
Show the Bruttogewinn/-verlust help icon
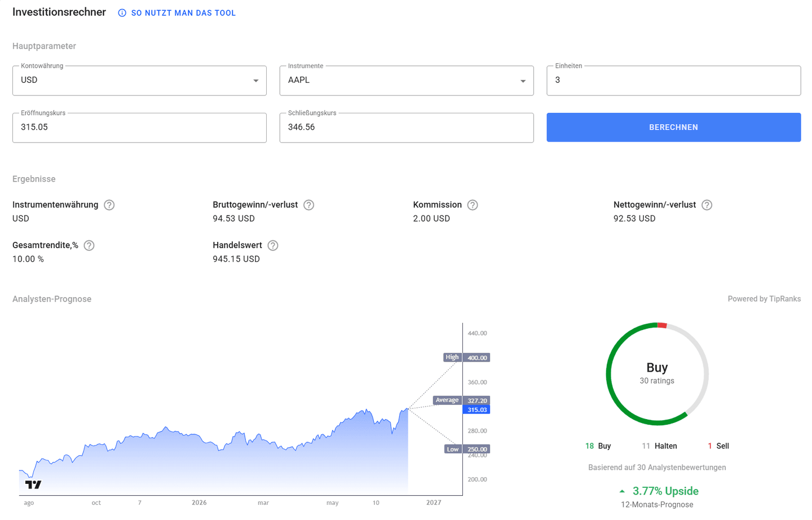(x=308, y=205)
